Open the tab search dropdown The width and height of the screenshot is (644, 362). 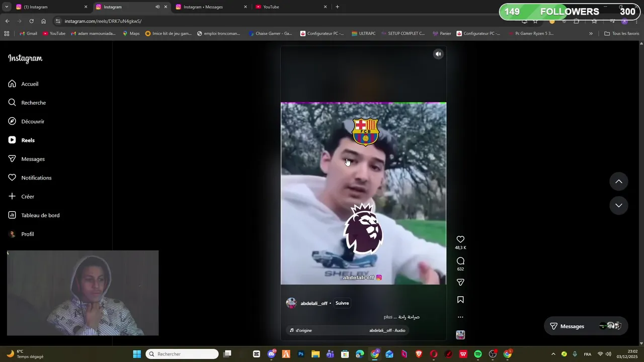[6, 7]
